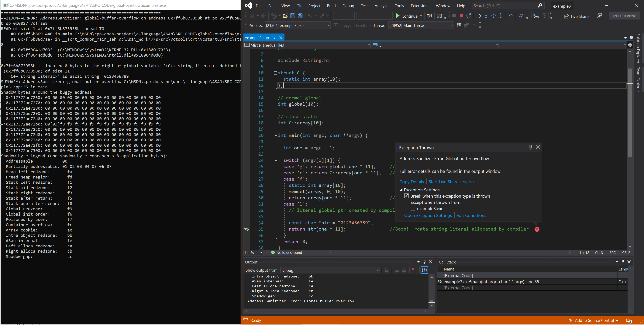Pin the example3.cpp tab
The image size is (644, 325).
click(274, 38)
